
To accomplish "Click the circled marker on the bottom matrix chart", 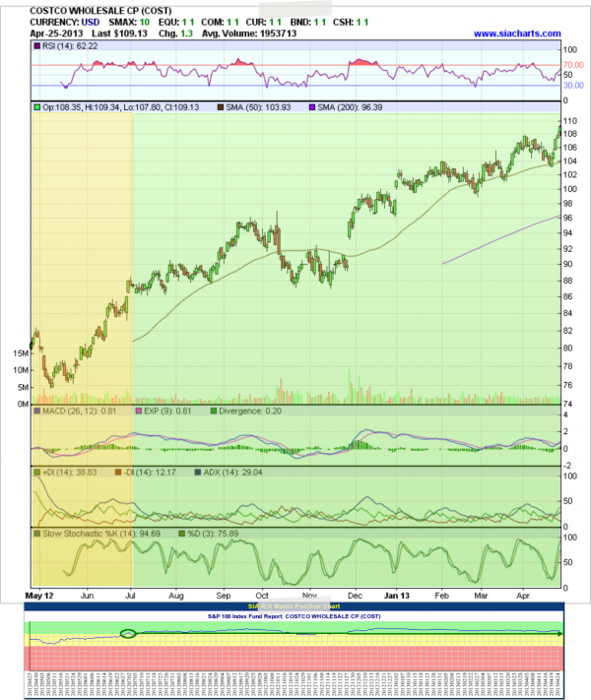I will point(128,633).
